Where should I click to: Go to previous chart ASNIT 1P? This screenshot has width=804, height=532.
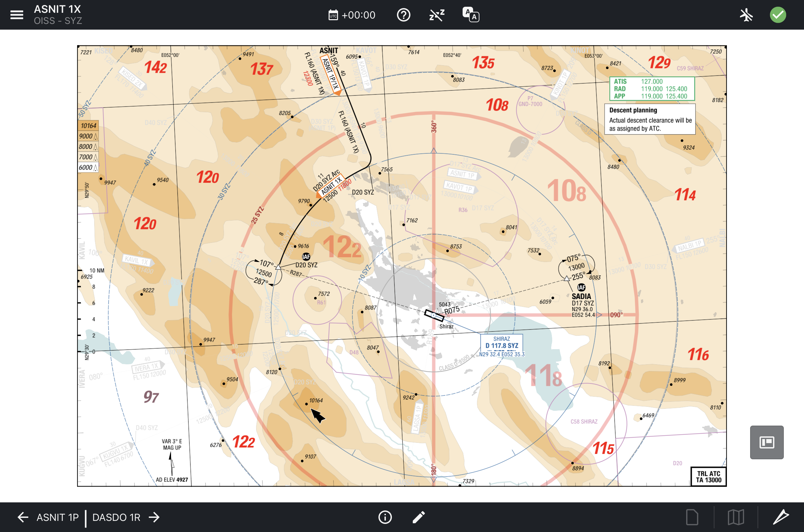point(58,518)
